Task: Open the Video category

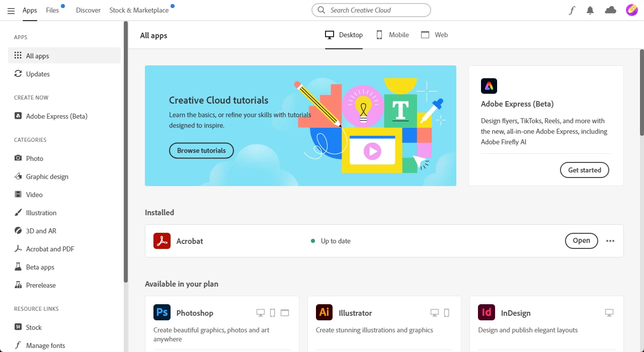Action: tap(64, 195)
